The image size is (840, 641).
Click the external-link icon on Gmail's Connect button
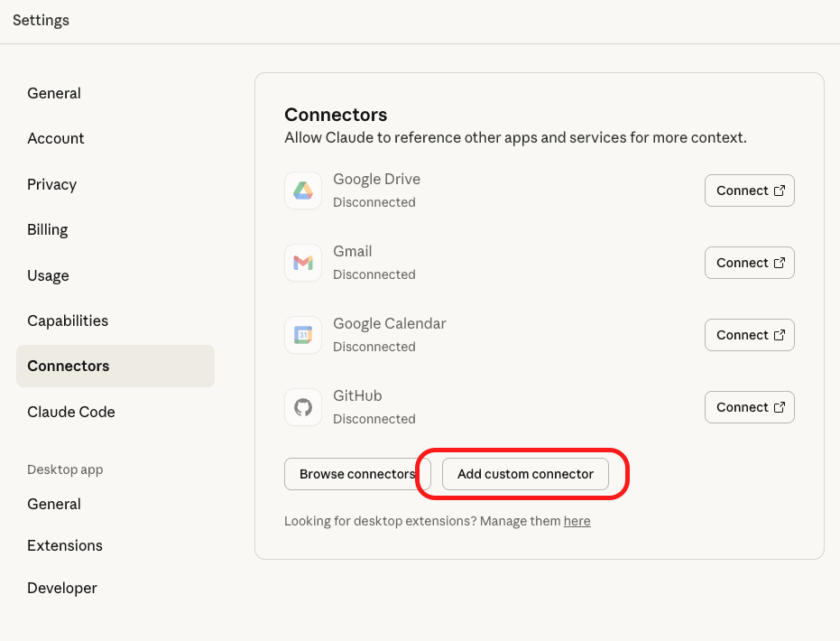tap(778, 262)
